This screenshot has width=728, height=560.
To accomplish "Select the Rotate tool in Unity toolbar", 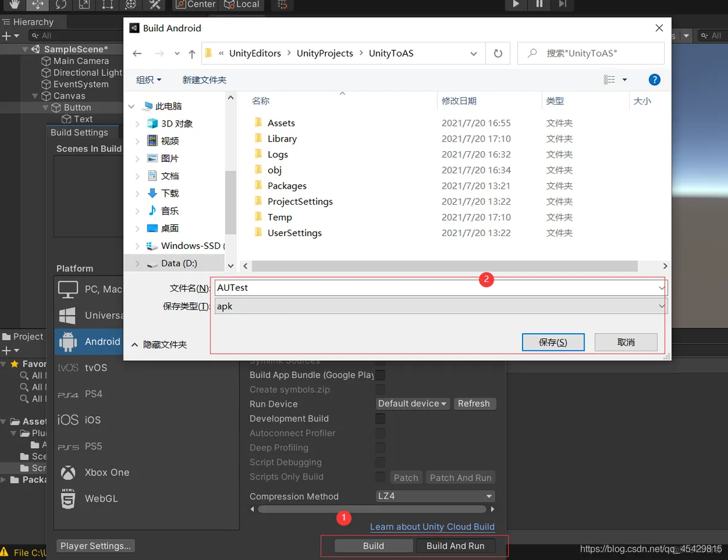I will click(x=61, y=5).
